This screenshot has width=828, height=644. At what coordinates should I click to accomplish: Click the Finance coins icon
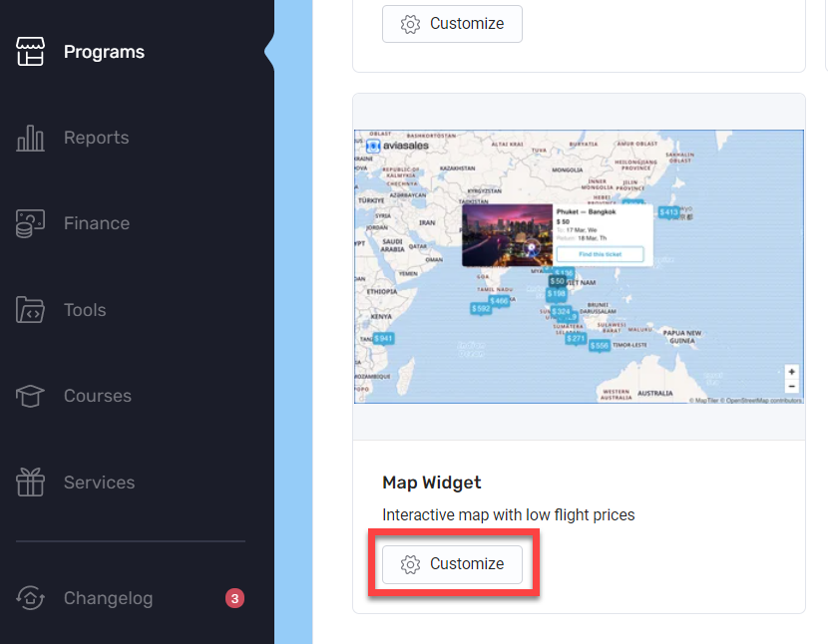click(x=30, y=223)
